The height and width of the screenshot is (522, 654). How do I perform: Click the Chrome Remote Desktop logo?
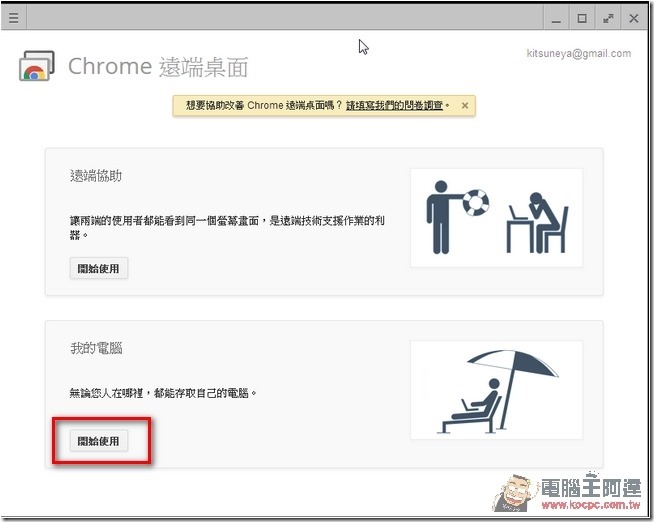[x=36, y=66]
